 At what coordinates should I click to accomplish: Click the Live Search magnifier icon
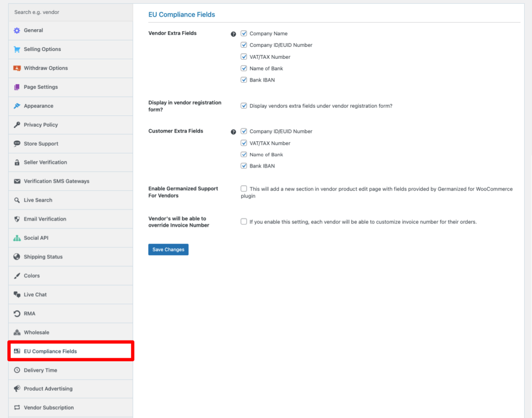click(x=17, y=200)
